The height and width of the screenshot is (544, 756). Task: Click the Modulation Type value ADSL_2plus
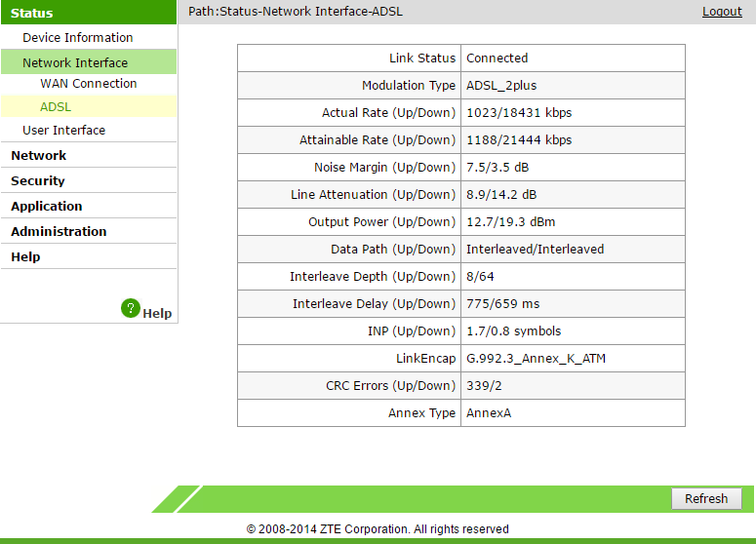coord(501,86)
